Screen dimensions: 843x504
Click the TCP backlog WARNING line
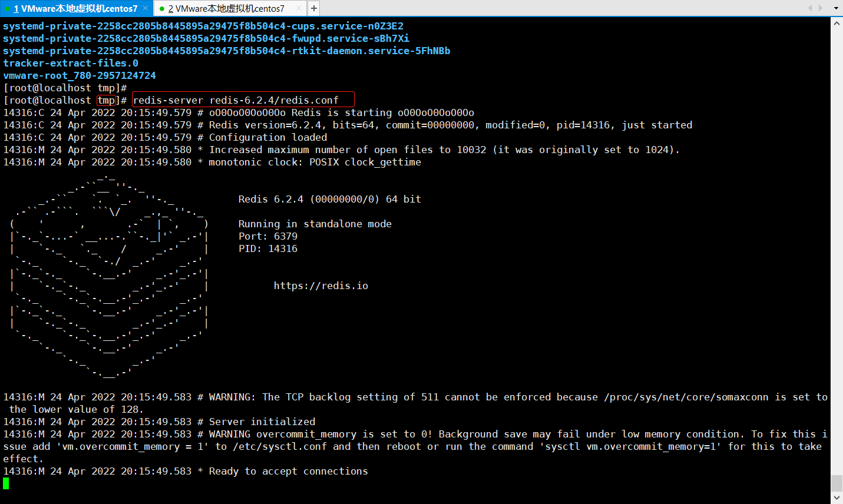point(415,403)
